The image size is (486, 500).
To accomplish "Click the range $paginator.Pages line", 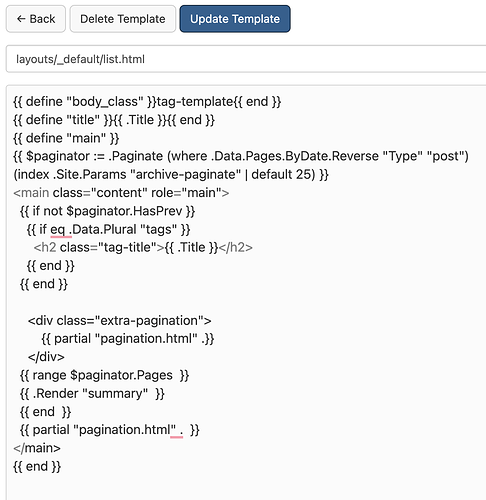I will 104,375.
